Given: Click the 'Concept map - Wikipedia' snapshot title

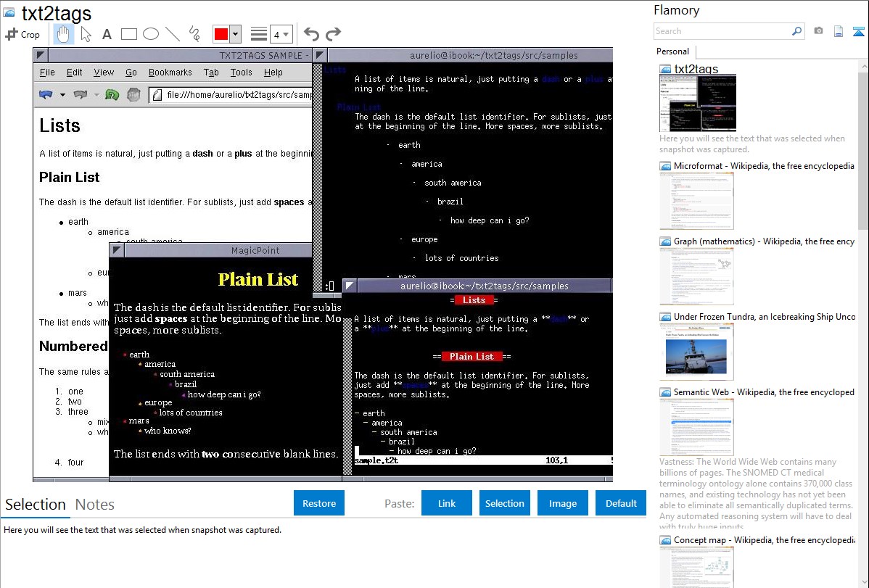Looking at the screenshot, I should click(x=765, y=539).
